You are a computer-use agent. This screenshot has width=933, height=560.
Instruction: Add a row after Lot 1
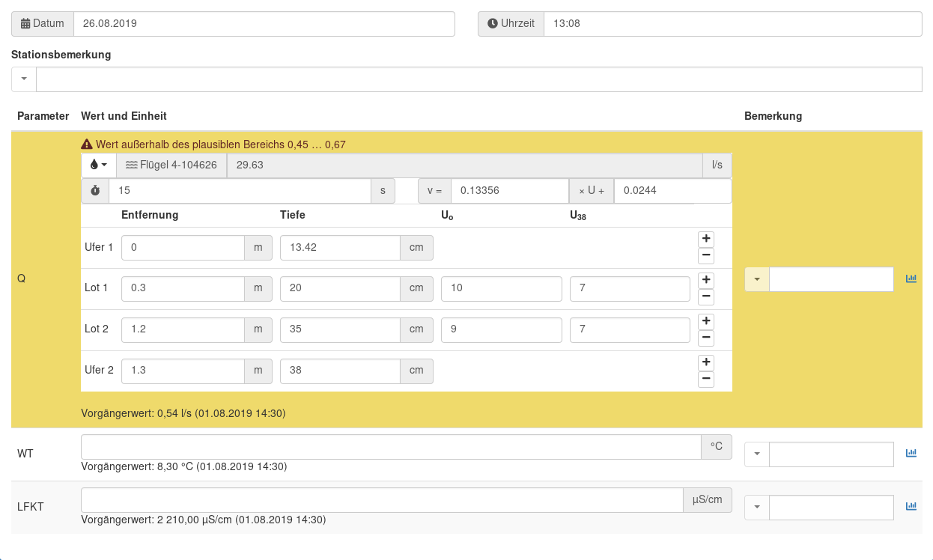click(705, 280)
